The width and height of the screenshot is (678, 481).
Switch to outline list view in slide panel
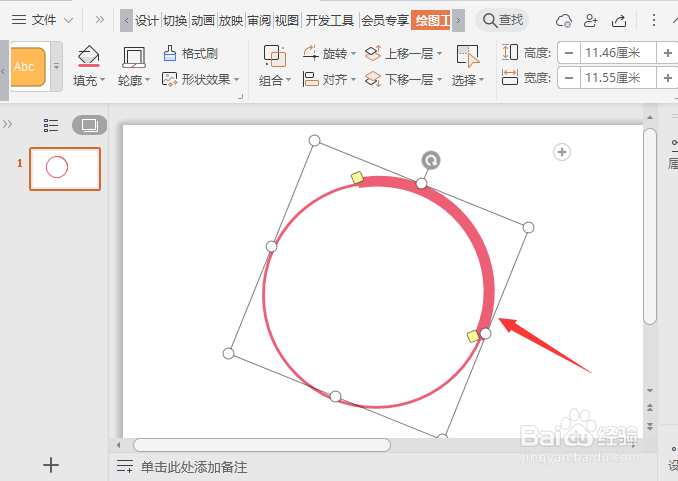coord(51,125)
